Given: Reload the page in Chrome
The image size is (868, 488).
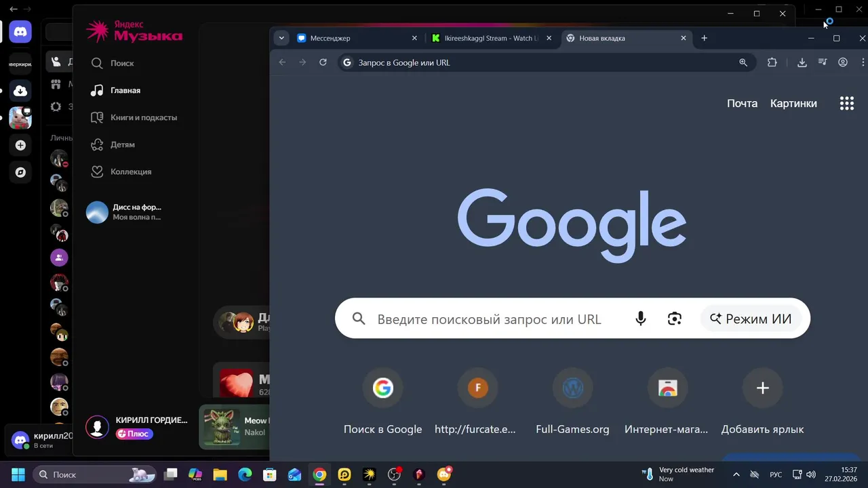Looking at the screenshot, I should (323, 62).
